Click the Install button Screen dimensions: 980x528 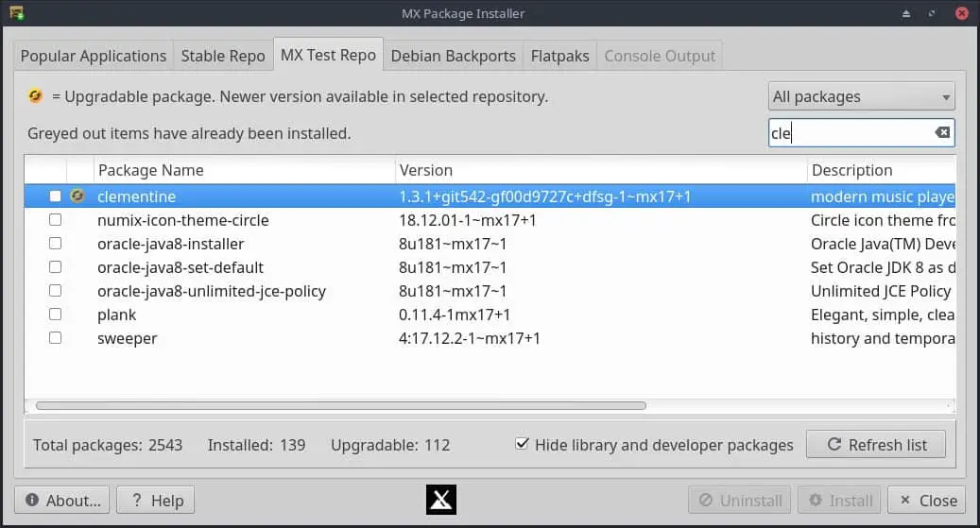pos(839,500)
